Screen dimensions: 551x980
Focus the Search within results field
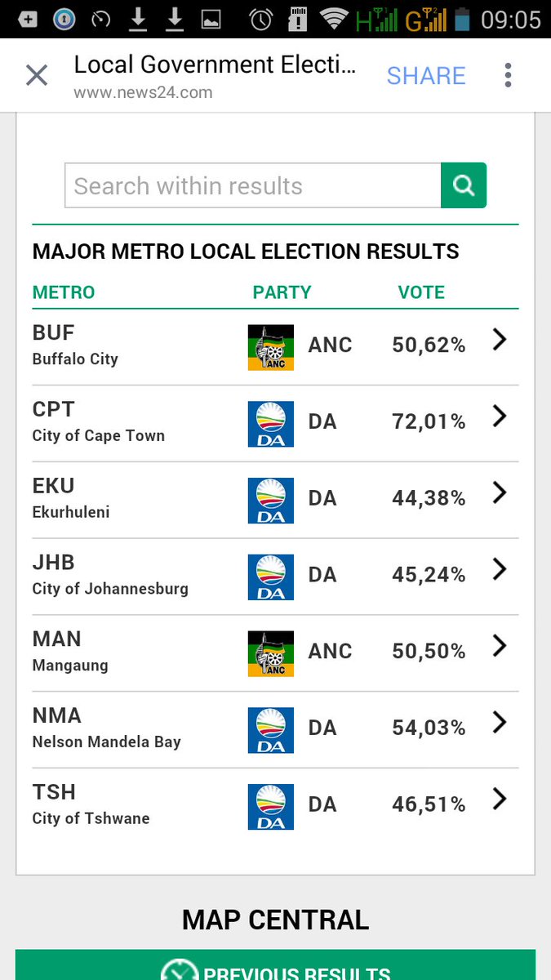(253, 185)
